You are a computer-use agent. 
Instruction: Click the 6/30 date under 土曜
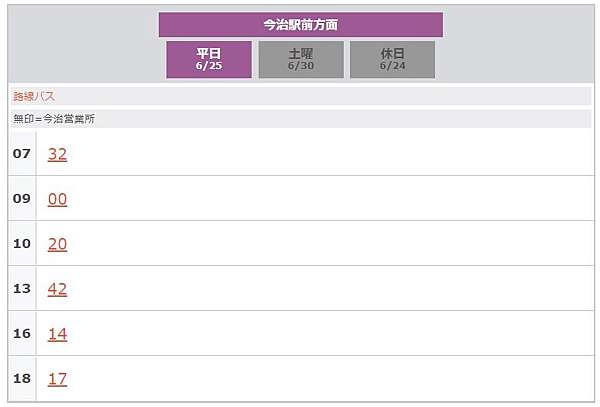click(x=301, y=66)
